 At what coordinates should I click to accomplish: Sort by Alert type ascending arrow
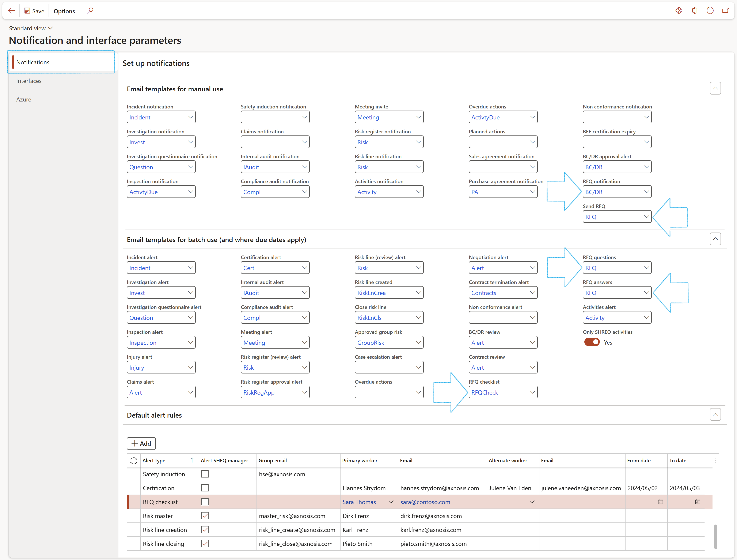click(192, 460)
